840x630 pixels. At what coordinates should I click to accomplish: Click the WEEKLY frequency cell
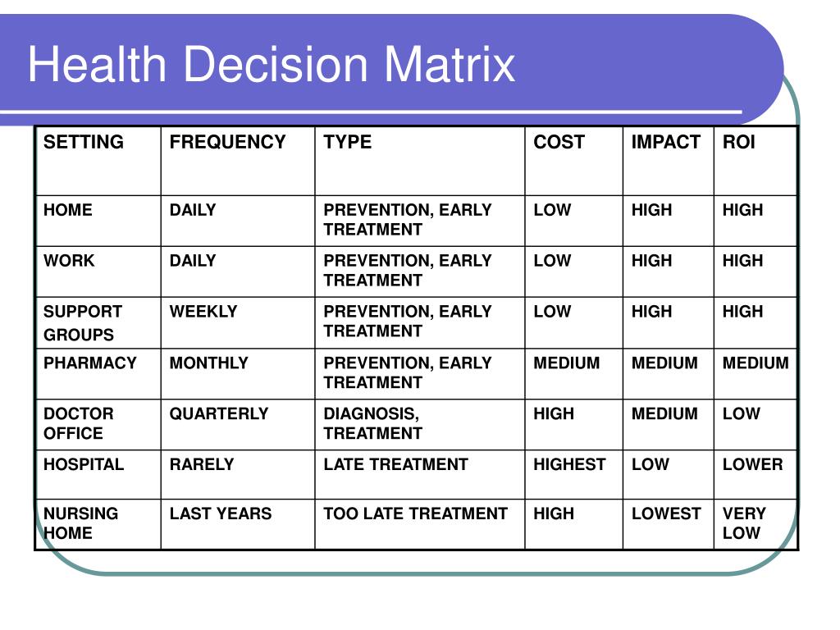coord(238,323)
